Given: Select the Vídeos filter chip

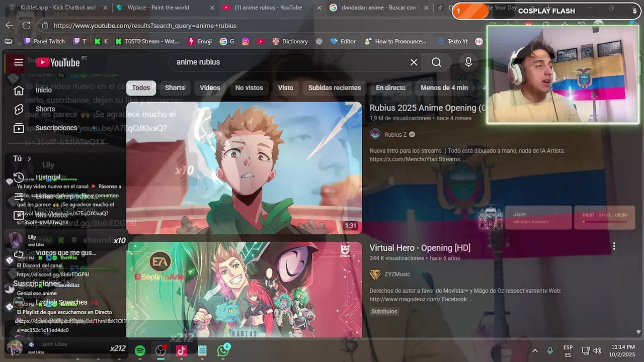Looking at the screenshot, I should pos(210,87).
